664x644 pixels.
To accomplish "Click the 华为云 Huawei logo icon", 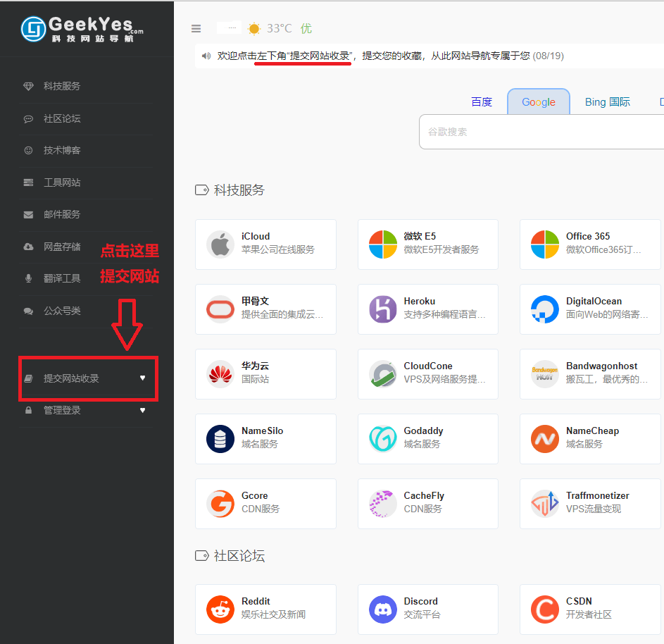I will coord(220,374).
